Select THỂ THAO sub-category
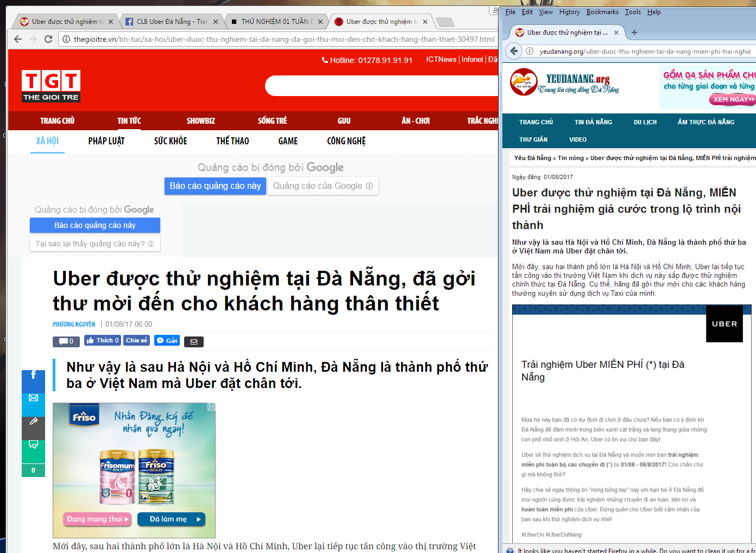The image size is (756, 553). point(232,141)
